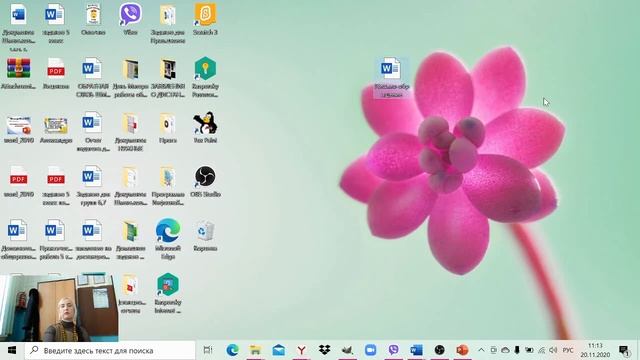
Task: Open Yandex Browser from the taskbar
Action: (301, 350)
